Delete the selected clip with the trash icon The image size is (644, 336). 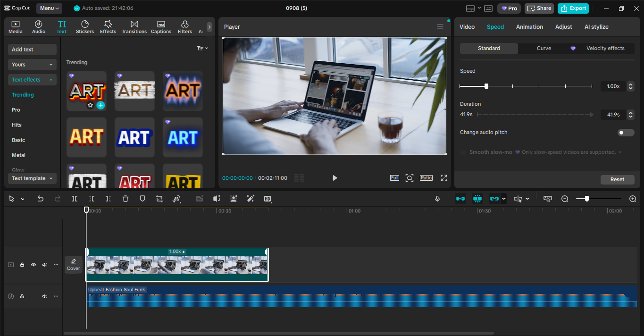click(125, 199)
